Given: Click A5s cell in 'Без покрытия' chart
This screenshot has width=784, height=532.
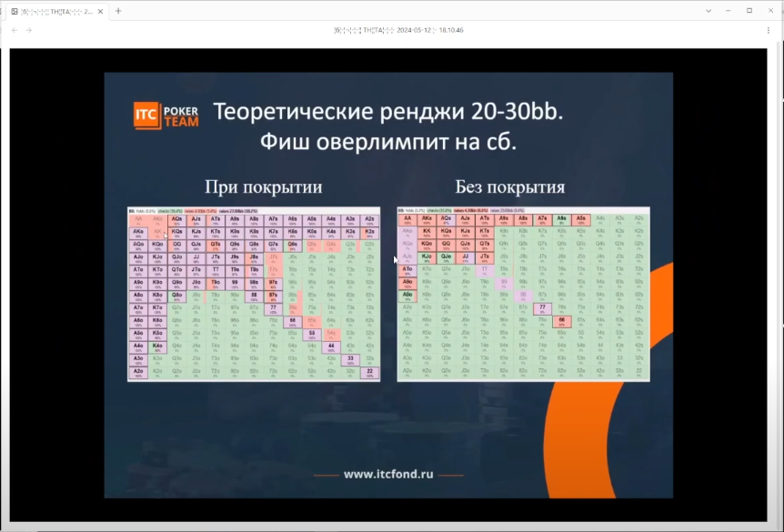Looking at the screenshot, I should [x=581, y=220].
